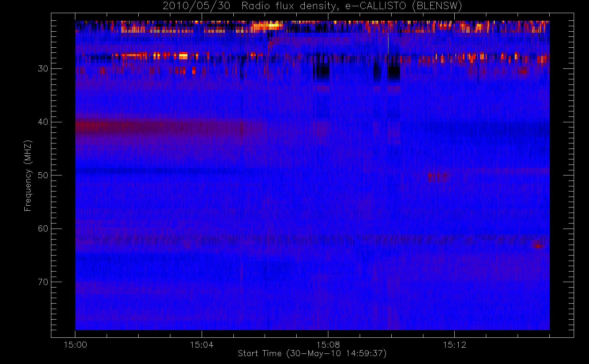Click the 'Start Time (30-May-10 14:59:37)' label
The width and height of the screenshot is (589, 364).
[312, 353]
